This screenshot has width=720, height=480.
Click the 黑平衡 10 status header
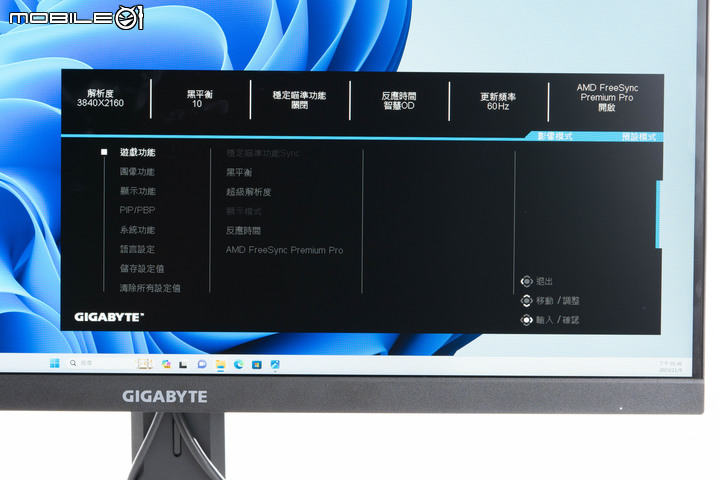tap(199, 99)
